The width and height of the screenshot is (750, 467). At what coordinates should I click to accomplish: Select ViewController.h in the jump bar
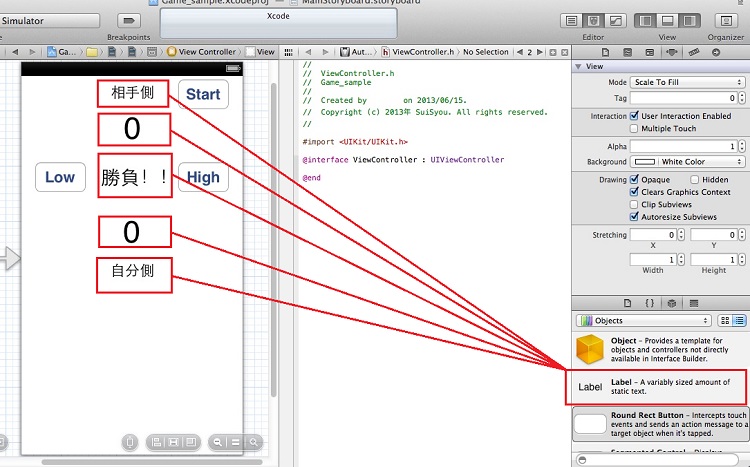point(418,52)
